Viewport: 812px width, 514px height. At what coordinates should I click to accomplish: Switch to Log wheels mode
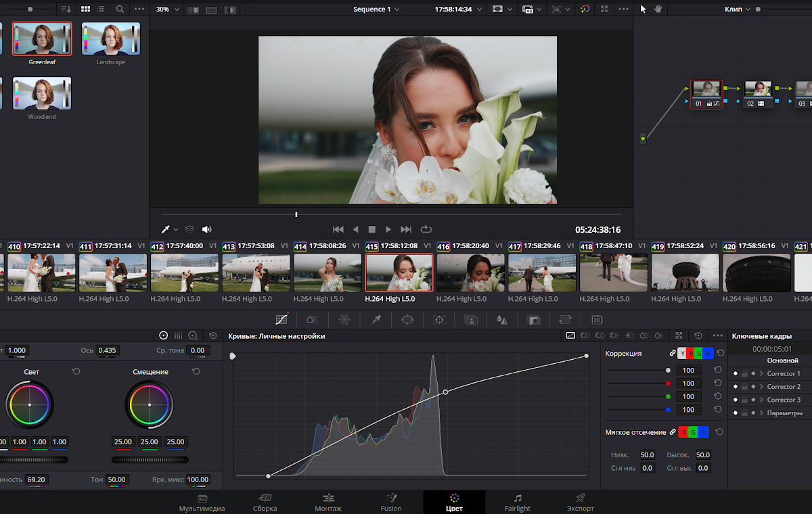pos(194,335)
